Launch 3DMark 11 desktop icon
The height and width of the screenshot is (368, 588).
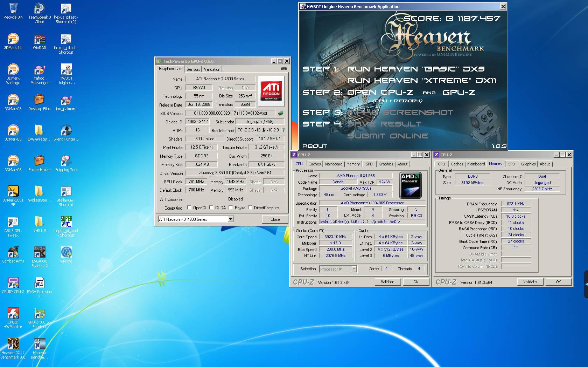[x=13, y=41]
